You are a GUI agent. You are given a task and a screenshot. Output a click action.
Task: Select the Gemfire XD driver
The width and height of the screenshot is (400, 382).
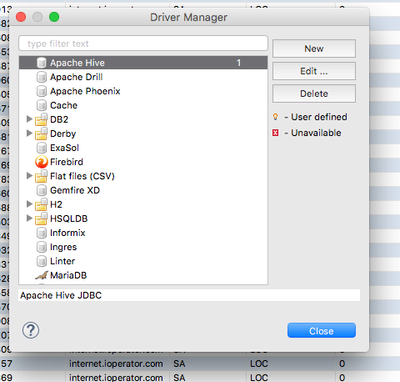pyautogui.click(x=75, y=190)
